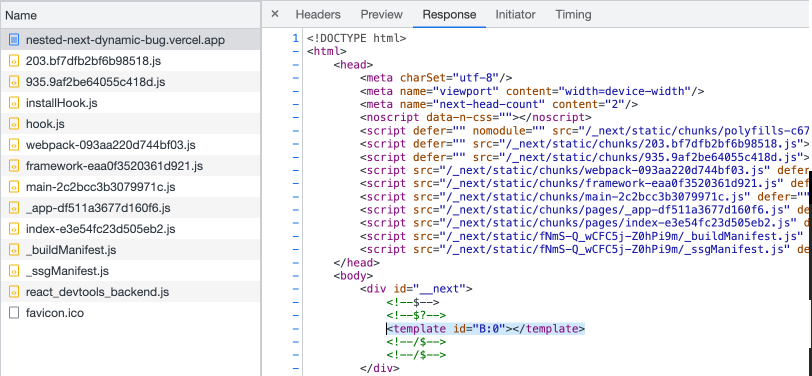
Task: Click the script icon beside installHook.js
Action: point(14,103)
